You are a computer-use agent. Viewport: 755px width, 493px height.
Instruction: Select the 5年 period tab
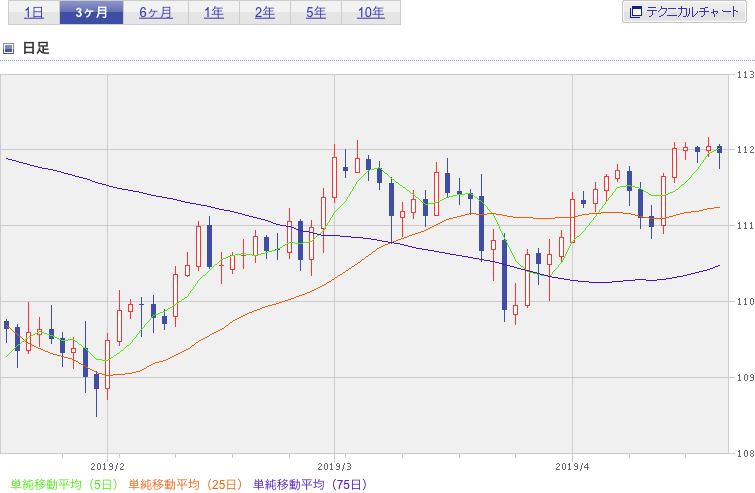coord(316,13)
